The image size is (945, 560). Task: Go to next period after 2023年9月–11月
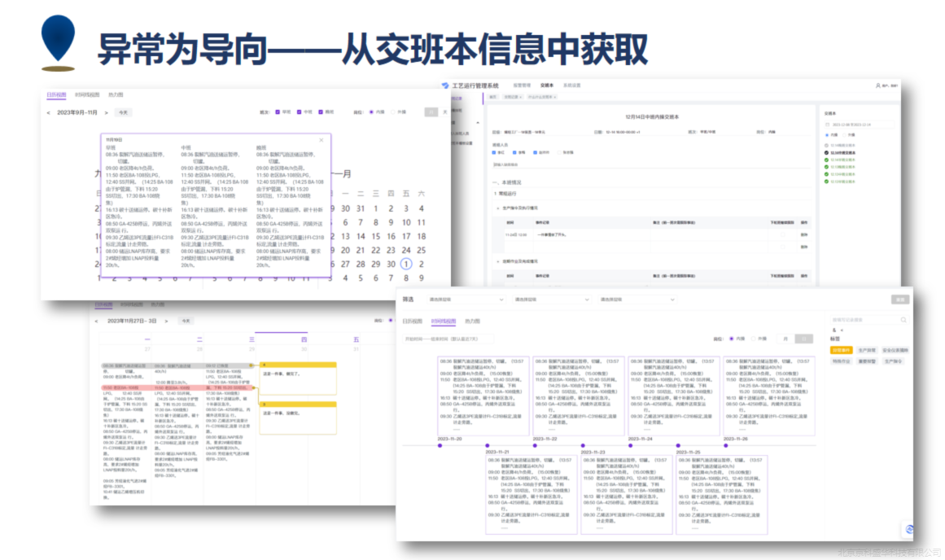pyautogui.click(x=106, y=112)
